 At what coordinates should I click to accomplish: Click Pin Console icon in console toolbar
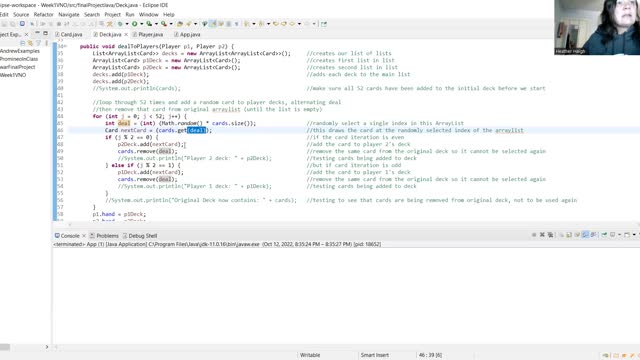pyautogui.click(x=604, y=235)
